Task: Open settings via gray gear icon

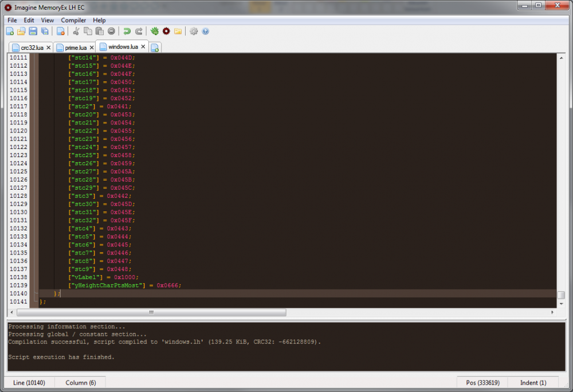Action: (x=194, y=32)
